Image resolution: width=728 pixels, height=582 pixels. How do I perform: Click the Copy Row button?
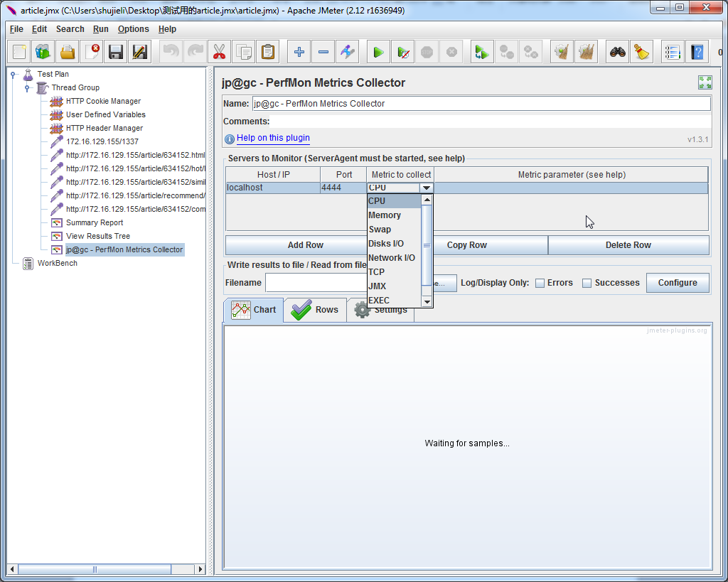tap(491, 245)
